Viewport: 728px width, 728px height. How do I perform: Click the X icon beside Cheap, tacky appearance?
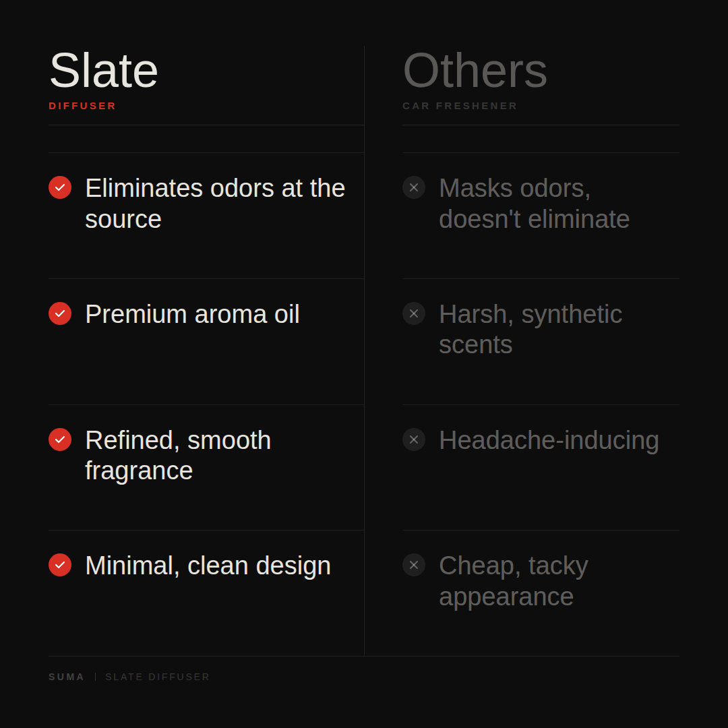[x=414, y=565]
